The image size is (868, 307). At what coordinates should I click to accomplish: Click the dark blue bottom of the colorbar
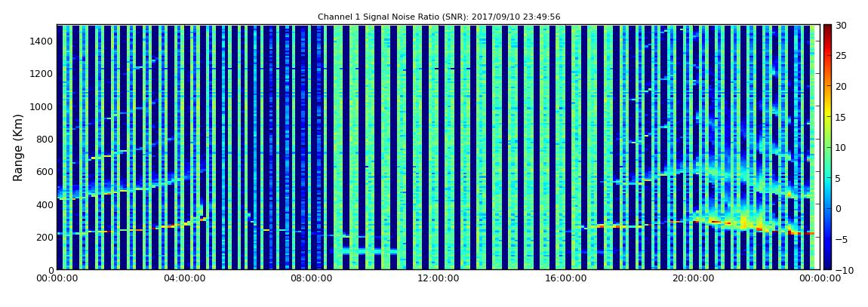tap(827, 266)
